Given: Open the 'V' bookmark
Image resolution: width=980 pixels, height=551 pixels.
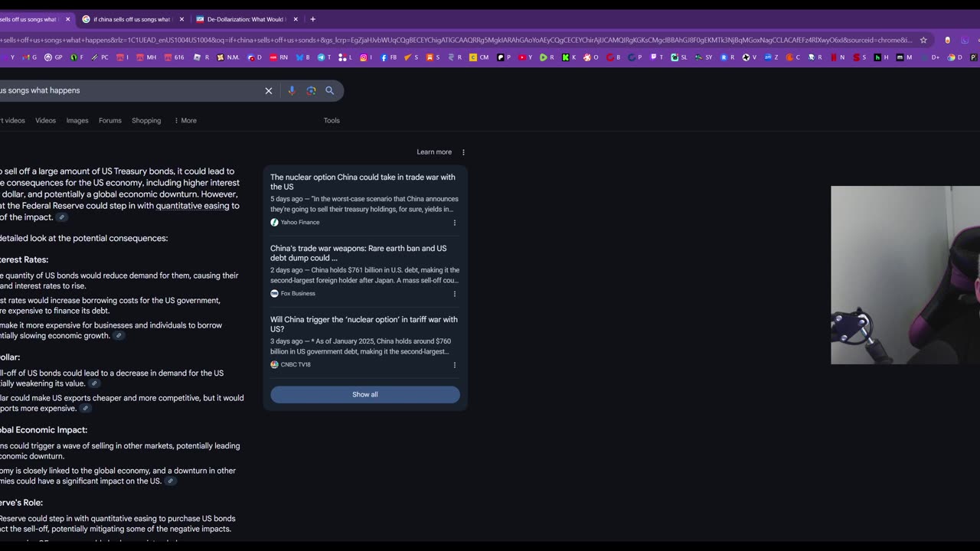Looking at the screenshot, I should click(750, 57).
